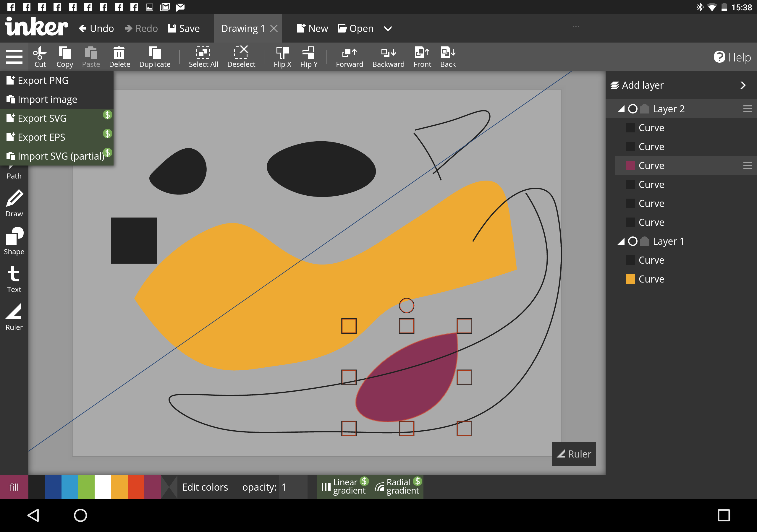Cut the selected curve
The height and width of the screenshot is (532, 757).
[40, 57]
